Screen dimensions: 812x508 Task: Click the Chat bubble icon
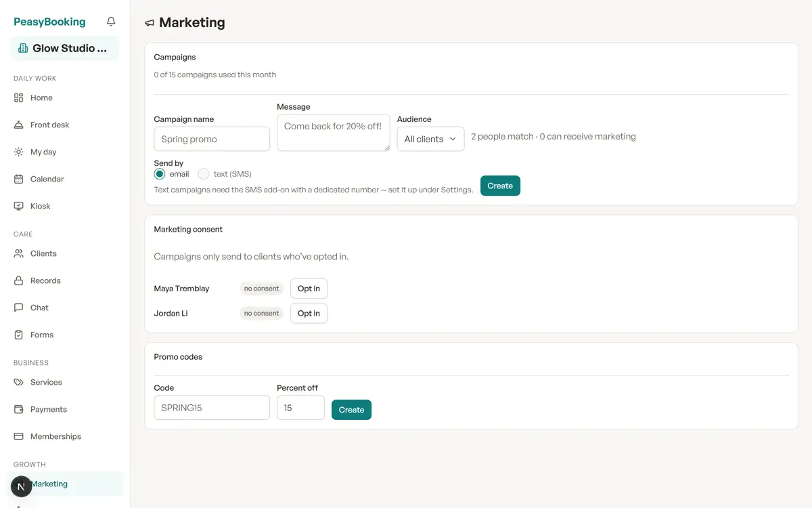tap(19, 308)
